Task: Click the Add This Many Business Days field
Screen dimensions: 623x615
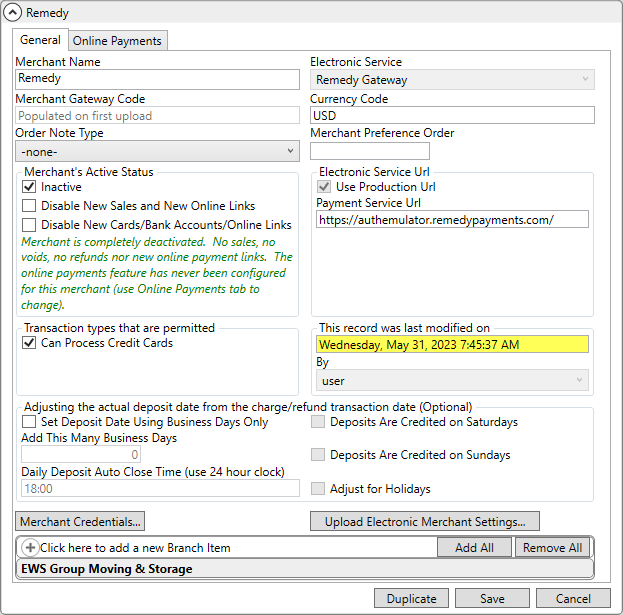Action: (81, 454)
